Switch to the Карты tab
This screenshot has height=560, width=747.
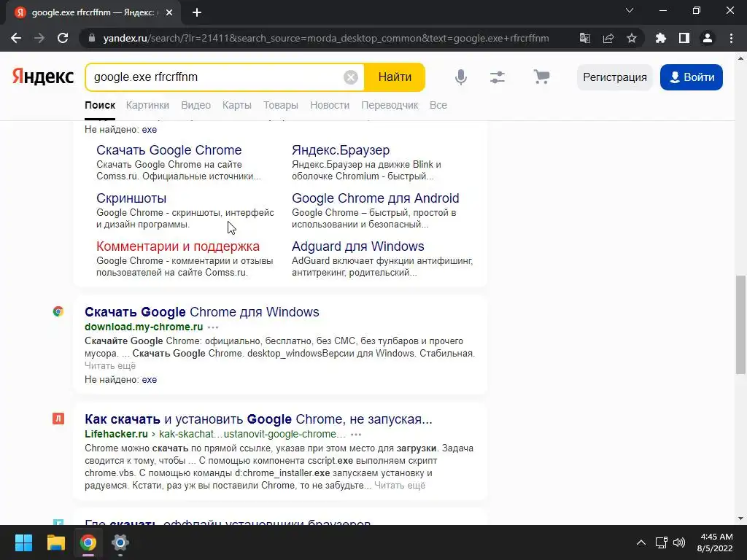click(237, 105)
